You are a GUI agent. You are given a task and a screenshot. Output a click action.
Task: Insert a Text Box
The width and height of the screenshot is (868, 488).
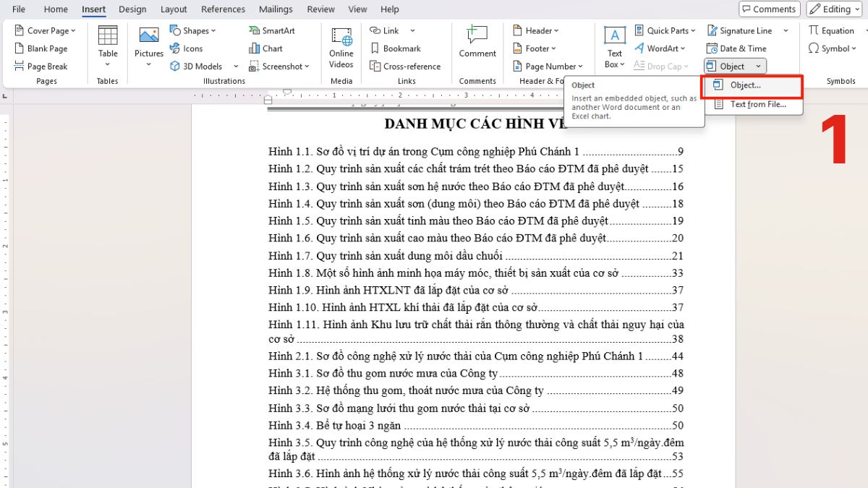[614, 47]
